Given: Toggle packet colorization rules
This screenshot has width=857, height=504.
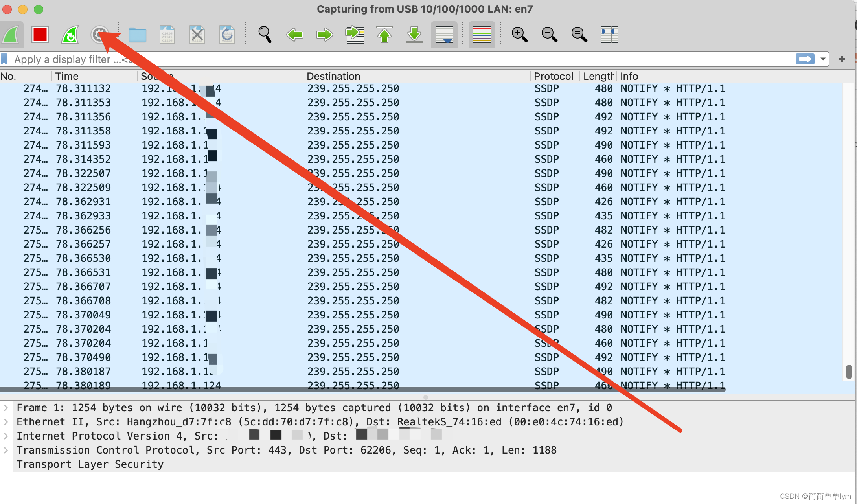Looking at the screenshot, I should coord(482,35).
